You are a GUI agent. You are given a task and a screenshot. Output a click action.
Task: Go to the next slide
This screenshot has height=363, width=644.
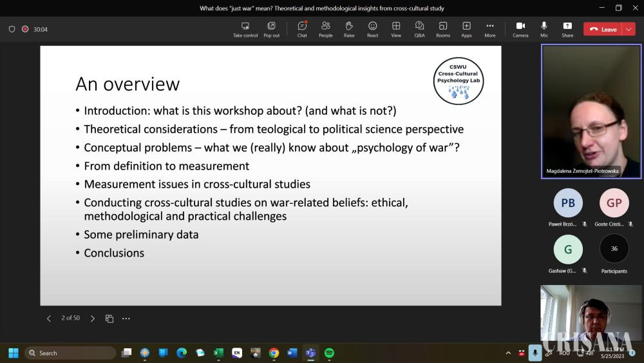92,319
